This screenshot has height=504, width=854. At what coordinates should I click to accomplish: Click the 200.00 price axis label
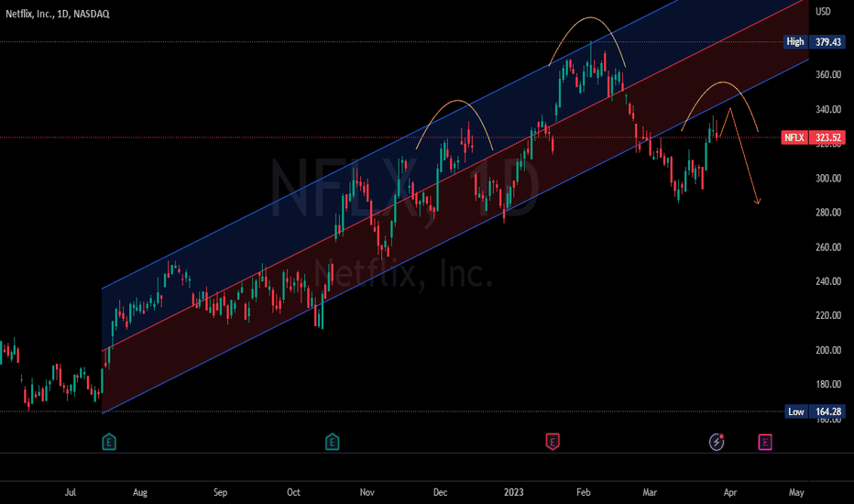(x=828, y=350)
